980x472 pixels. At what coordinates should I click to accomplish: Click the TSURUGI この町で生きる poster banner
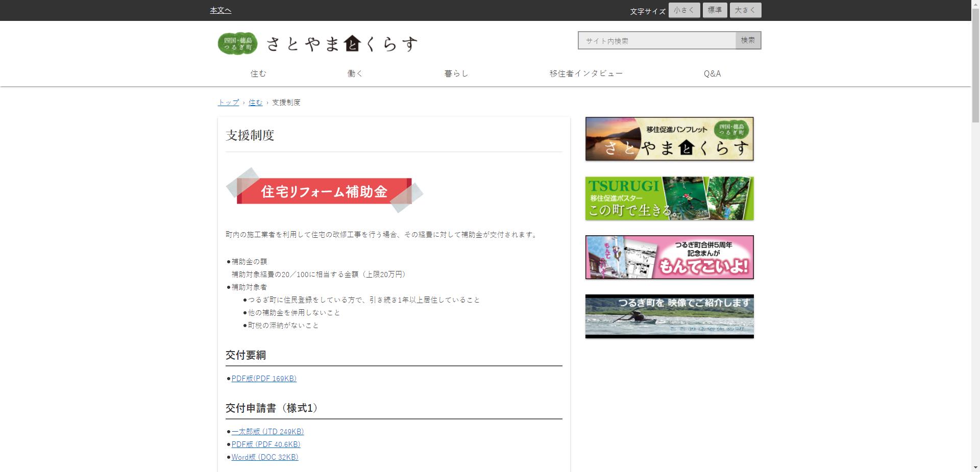(669, 198)
